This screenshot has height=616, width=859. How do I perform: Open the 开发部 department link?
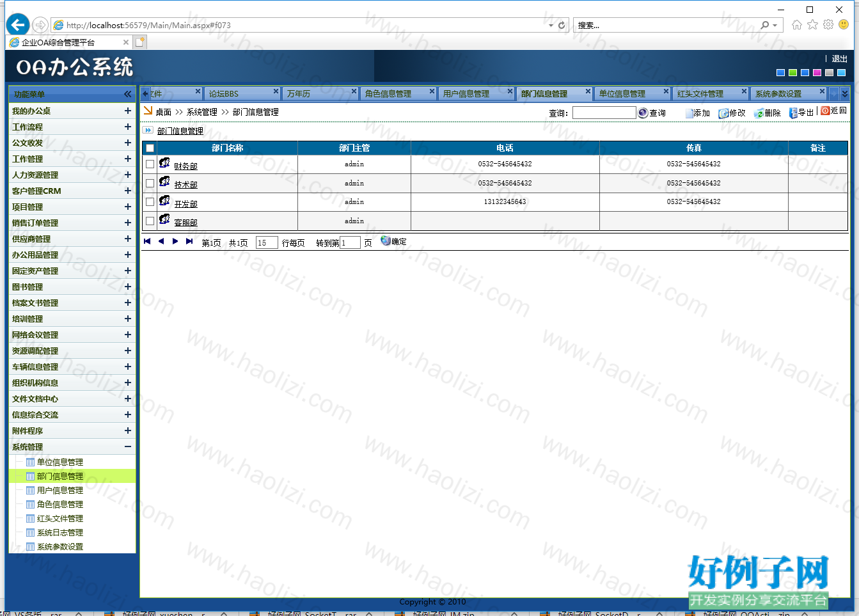pos(185,204)
